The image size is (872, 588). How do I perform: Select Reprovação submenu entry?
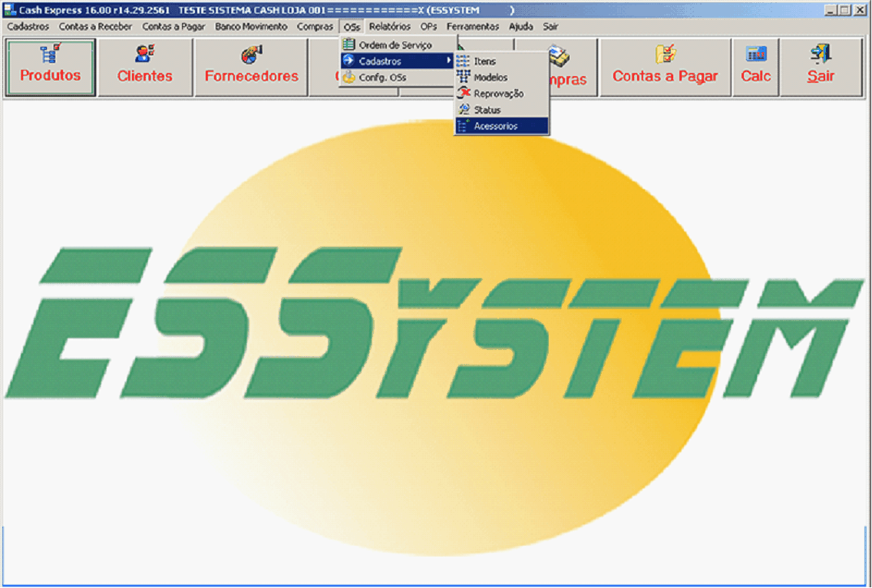(x=498, y=94)
